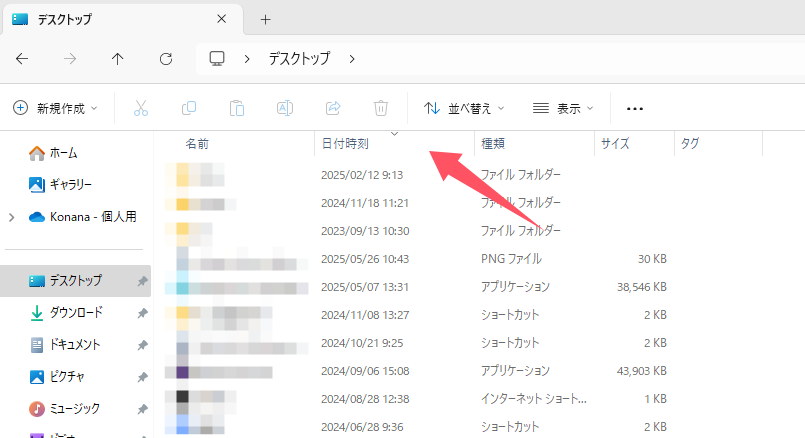Click the Cut scissors icon
This screenshot has height=438, width=805.
141,108
